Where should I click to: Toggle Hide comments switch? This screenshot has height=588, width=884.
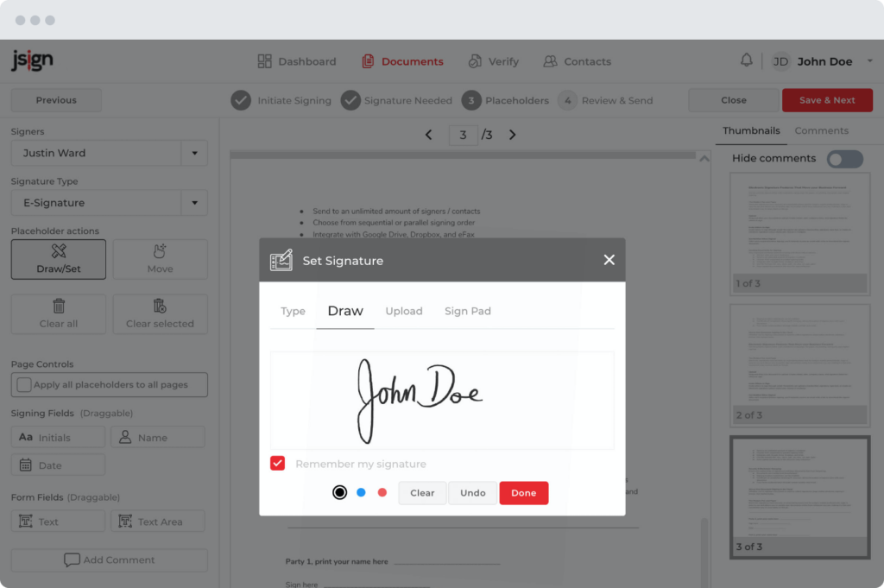coord(844,159)
